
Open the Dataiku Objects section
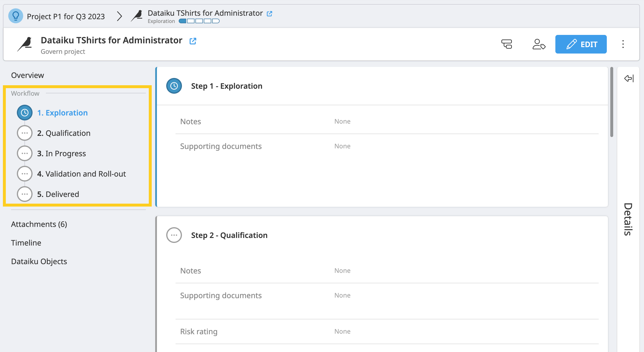point(39,262)
